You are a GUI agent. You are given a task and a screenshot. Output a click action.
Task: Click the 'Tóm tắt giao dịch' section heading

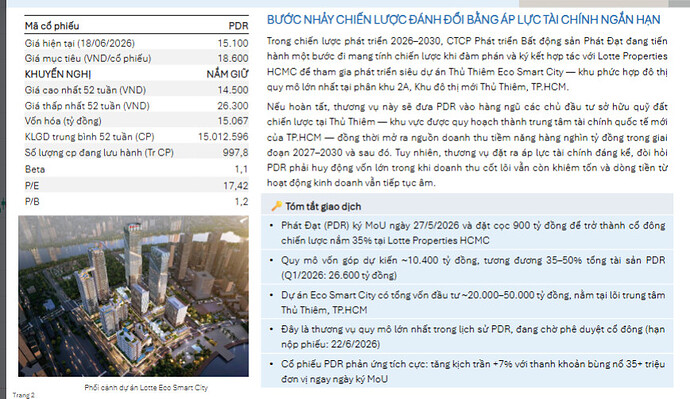pos(323,206)
